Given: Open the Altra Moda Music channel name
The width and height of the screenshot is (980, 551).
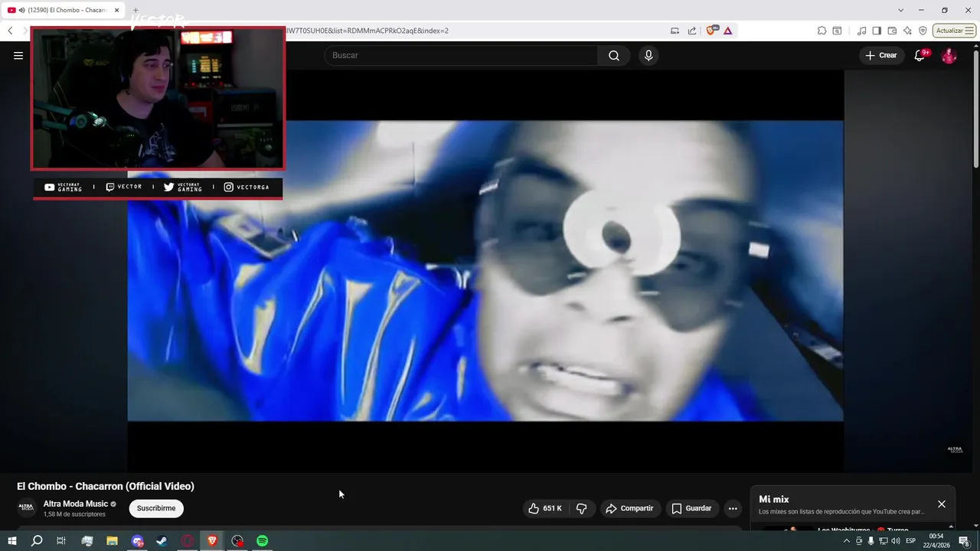Looking at the screenshot, I should [x=76, y=504].
